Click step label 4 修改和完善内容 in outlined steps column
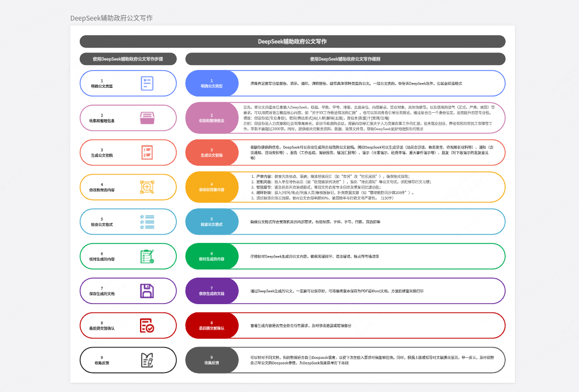The image size is (579, 392). pos(102,187)
